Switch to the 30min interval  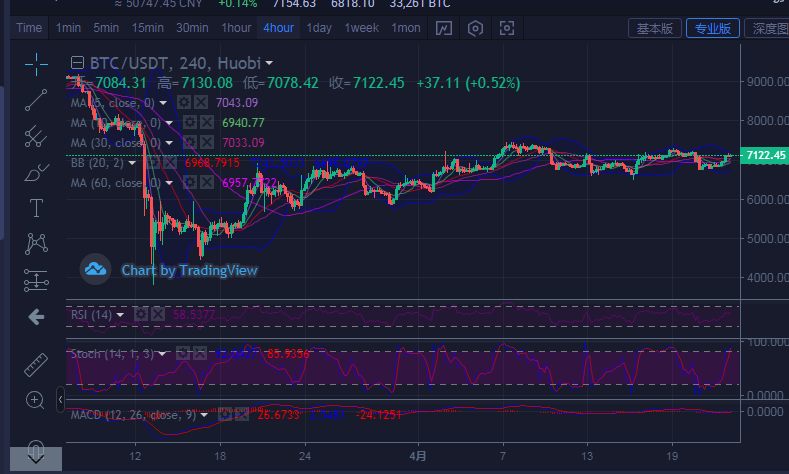[192, 28]
